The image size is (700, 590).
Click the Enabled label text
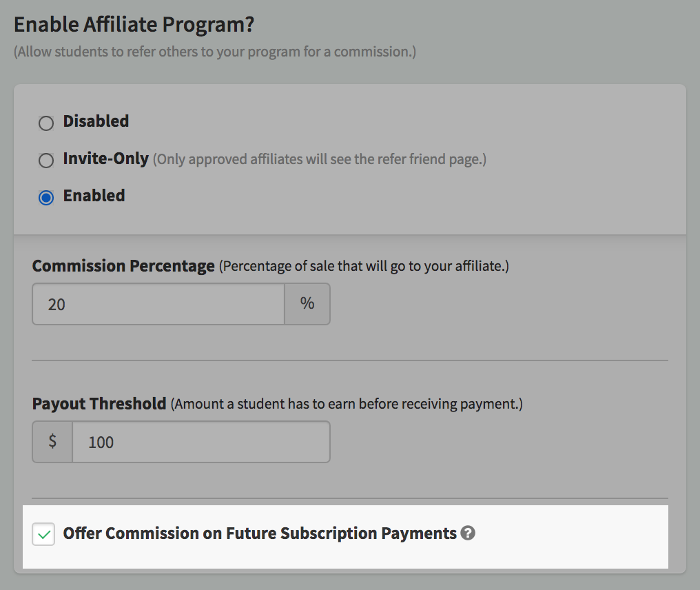[x=94, y=196]
